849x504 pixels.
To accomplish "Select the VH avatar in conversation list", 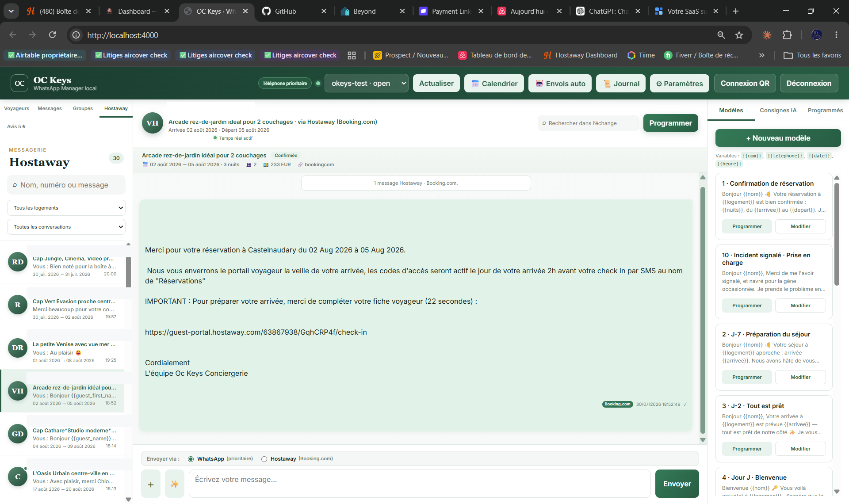I will (18, 391).
